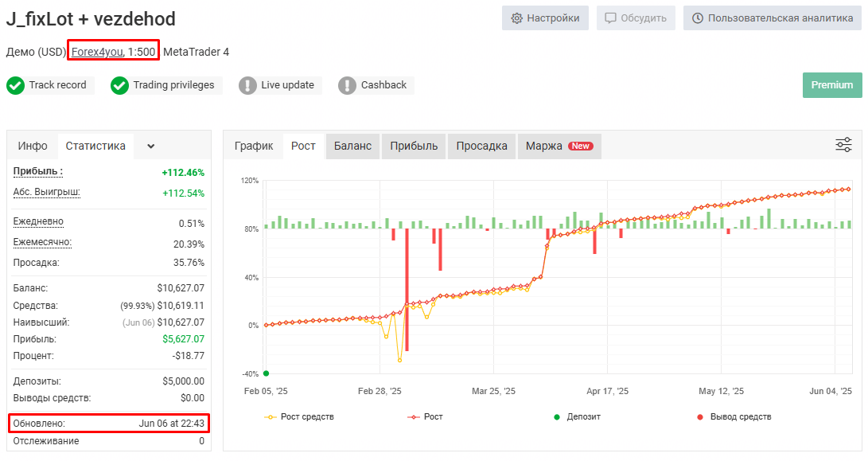The image size is (868, 461).
Task: Click the Feb 28, '25 axis label
Action: point(380,391)
